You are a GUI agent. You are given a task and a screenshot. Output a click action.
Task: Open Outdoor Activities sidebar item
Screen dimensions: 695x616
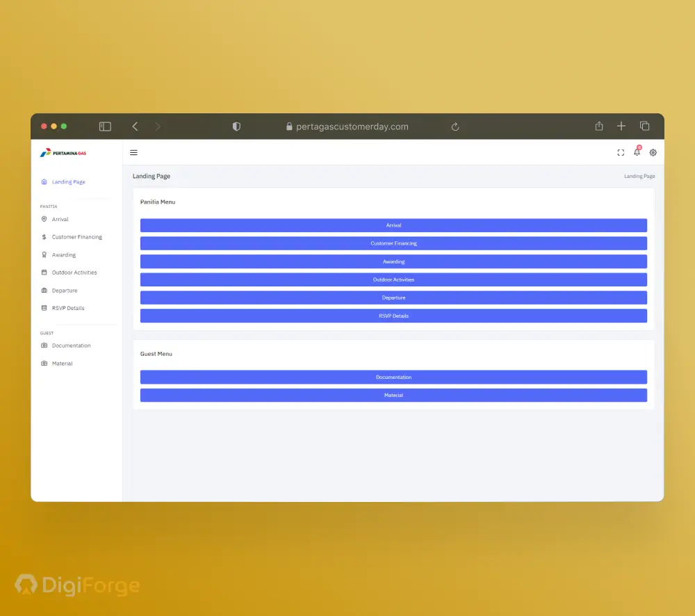pyautogui.click(x=74, y=273)
